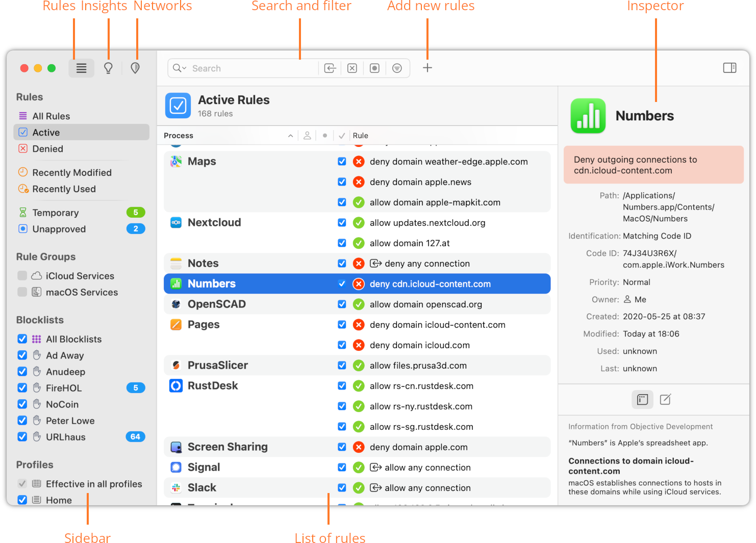Filter unapproved rules with the dot box icon

coord(374,68)
